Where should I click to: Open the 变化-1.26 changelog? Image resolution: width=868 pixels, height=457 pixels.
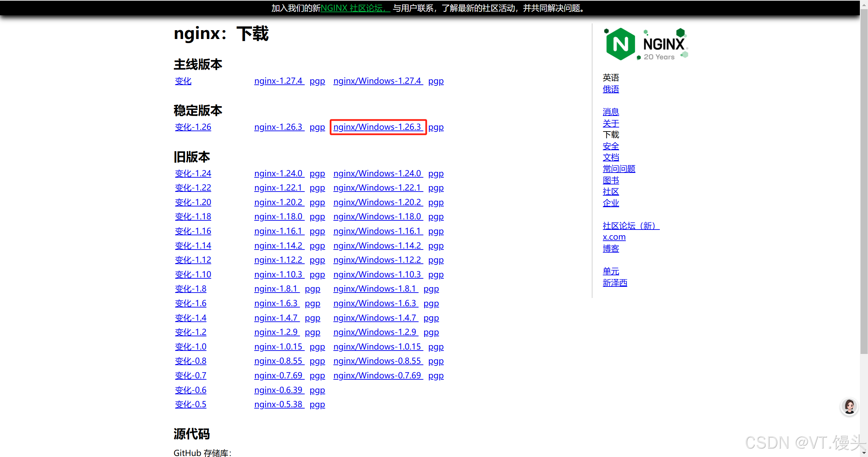coord(193,127)
